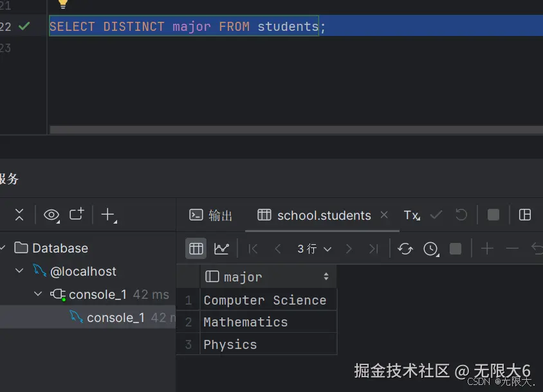Add a new row to the result set
The width and height of the screenshot is (543, 392).
(487, 248)
